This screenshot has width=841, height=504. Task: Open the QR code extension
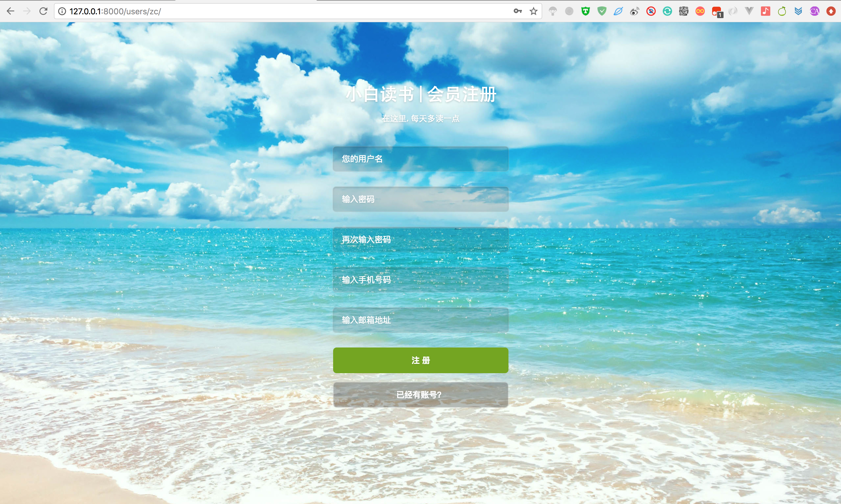[684, 11]
